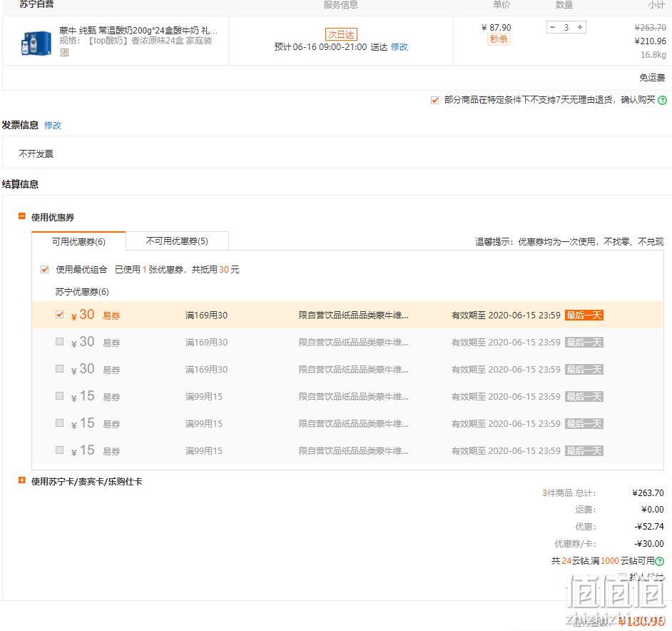The image size is (672, 631).
Task: Click the subtotal ¥210.96
Action: pyautogui.click(x=650, y=41)
